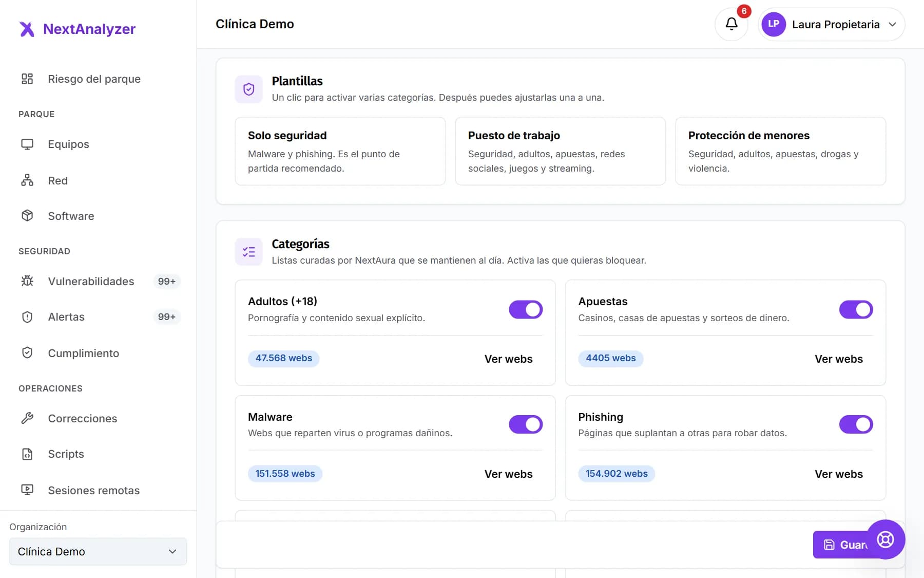Click the 4405 webs badge
This screenshot has height=578, width=924.
click(x=611, y=358)
